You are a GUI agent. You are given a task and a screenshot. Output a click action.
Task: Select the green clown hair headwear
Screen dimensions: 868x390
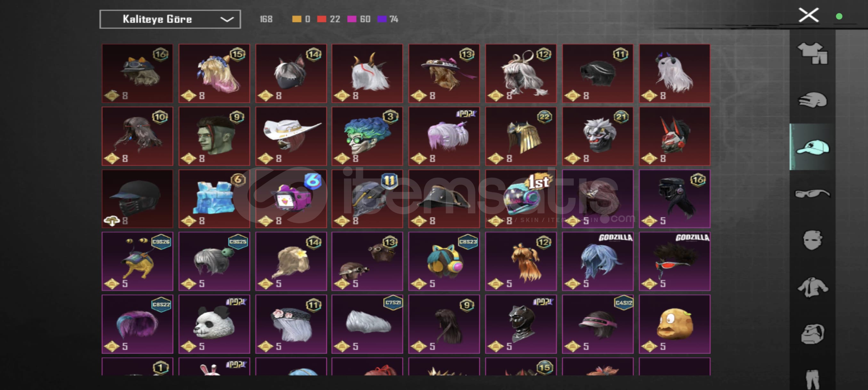click(x=367, y=136)
